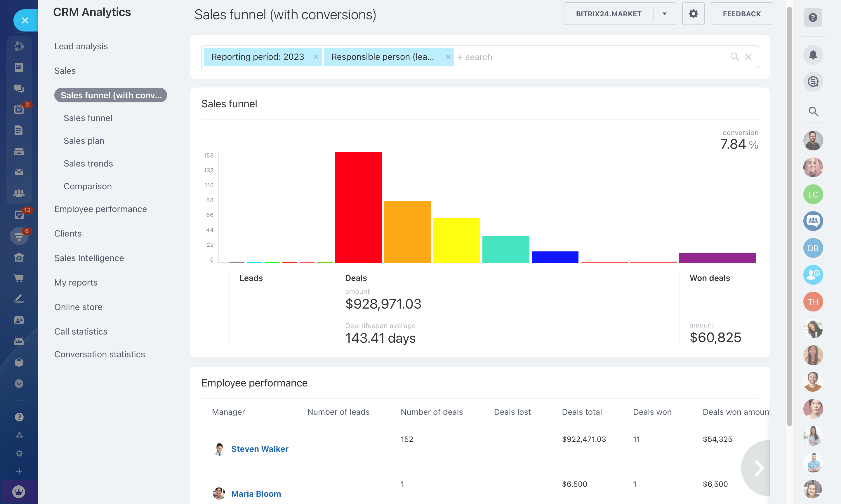Click the settings gear icon
Image resolution: width=841 pixels, height=504 pixels.
pos(693,13)
